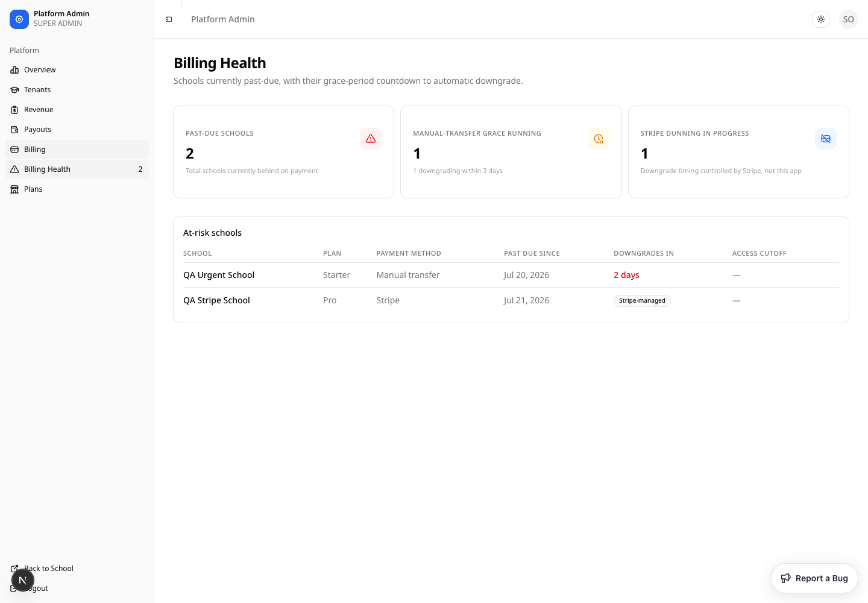This screenshot has height=603, width=868.
Task: Click the Starter plan cell
Action: 336,275
